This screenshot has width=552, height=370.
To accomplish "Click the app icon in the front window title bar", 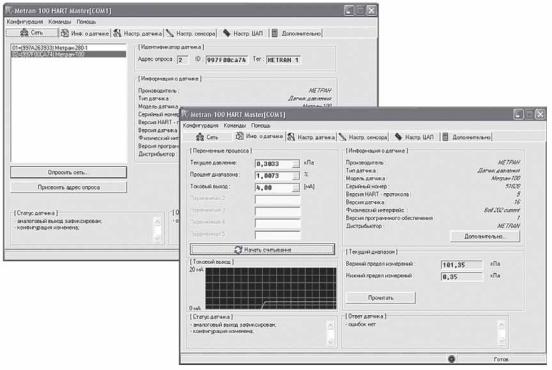I will click(x=185, y=114).
